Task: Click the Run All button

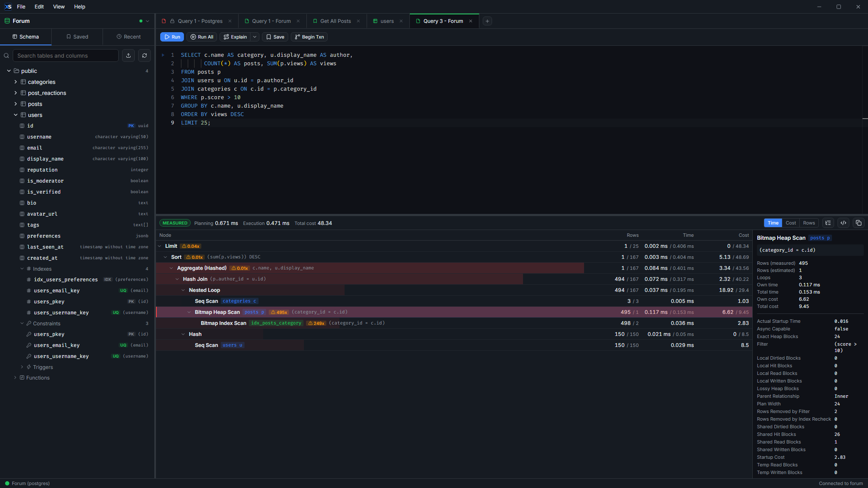Action: 202,37
